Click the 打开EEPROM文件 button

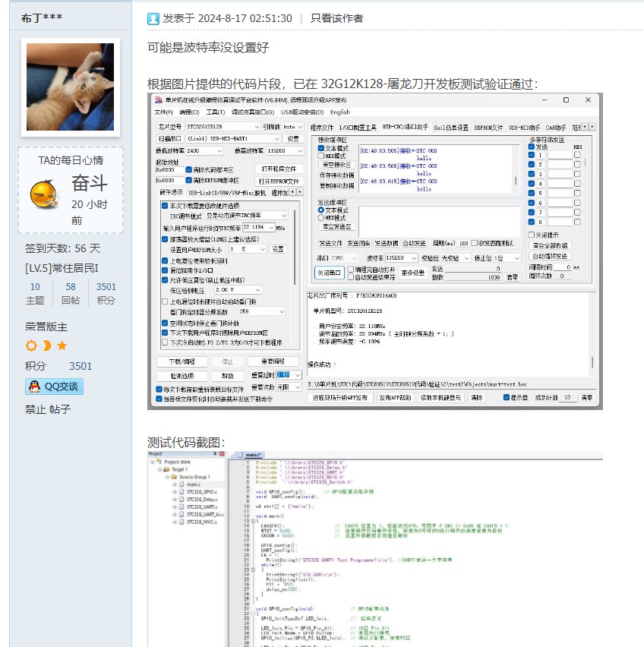coord(279,181)
